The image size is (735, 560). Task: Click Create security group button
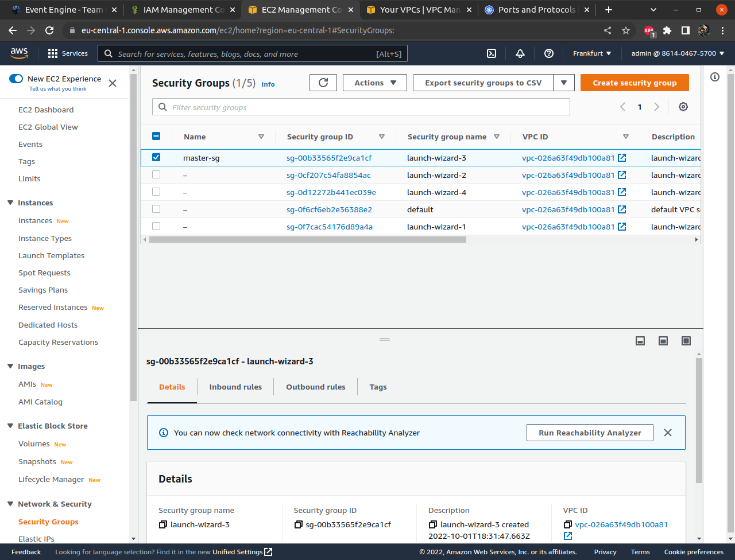pyautogui.click(x=635, y=83)
